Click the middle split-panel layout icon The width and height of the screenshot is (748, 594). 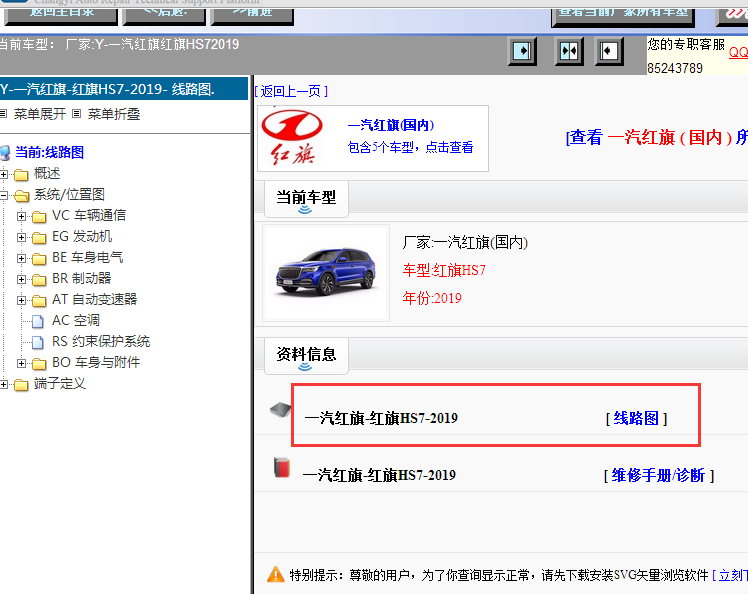[569, 51]
